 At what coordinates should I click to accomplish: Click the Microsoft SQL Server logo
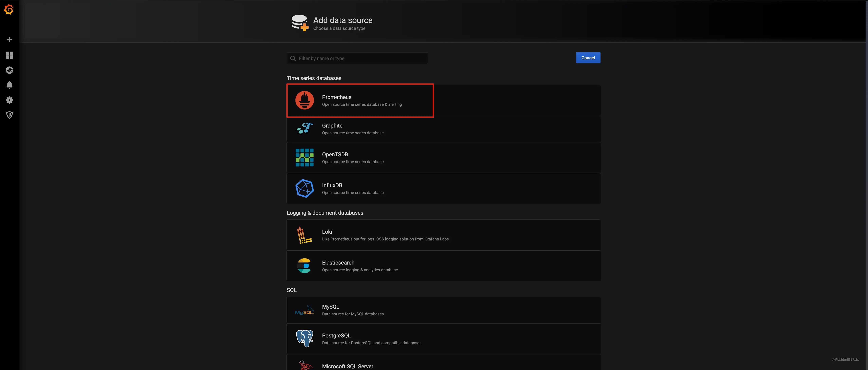click(306, 366)
